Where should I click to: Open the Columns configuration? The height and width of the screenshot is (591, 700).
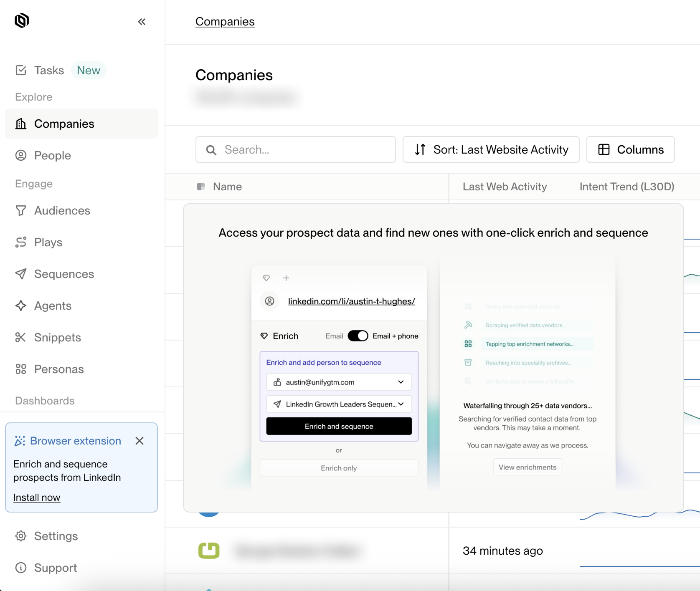point(630,149)
